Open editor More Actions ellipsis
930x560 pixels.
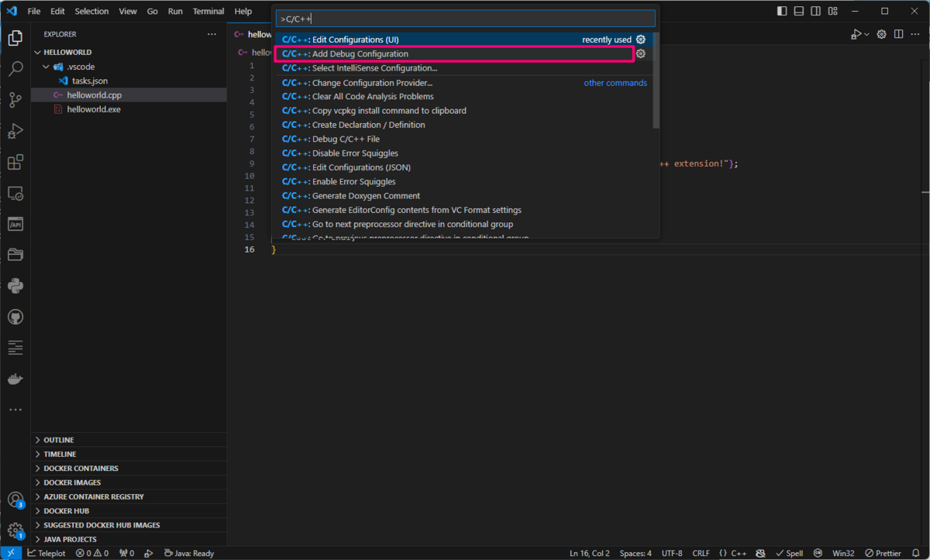[915, 34]
